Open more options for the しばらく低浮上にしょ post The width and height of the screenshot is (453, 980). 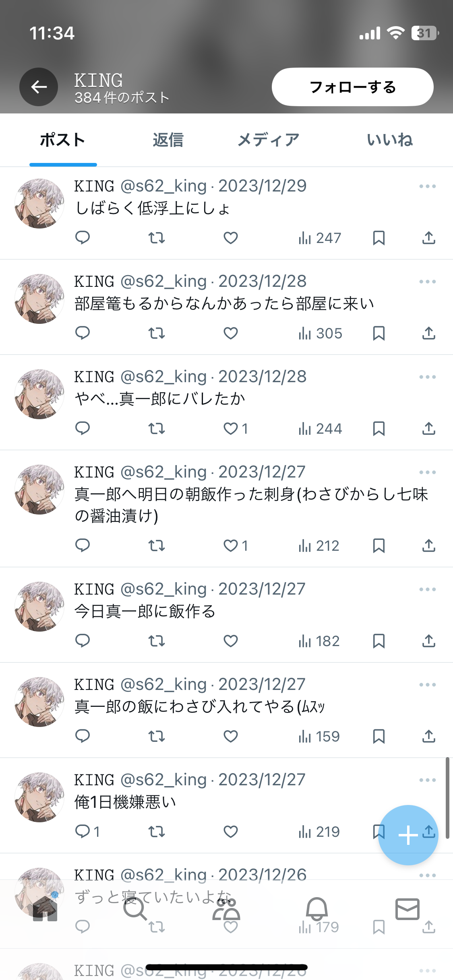pyautogui.click(x=428, y=186)
